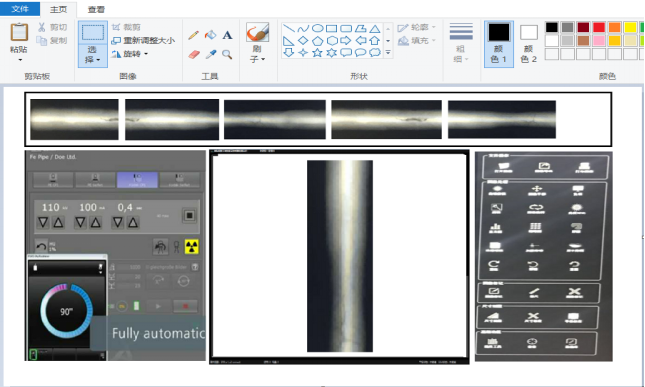This screenshot has width=645, height=387.
Task: Open the 文件 (File) menu tab
Action: [20, 8]
